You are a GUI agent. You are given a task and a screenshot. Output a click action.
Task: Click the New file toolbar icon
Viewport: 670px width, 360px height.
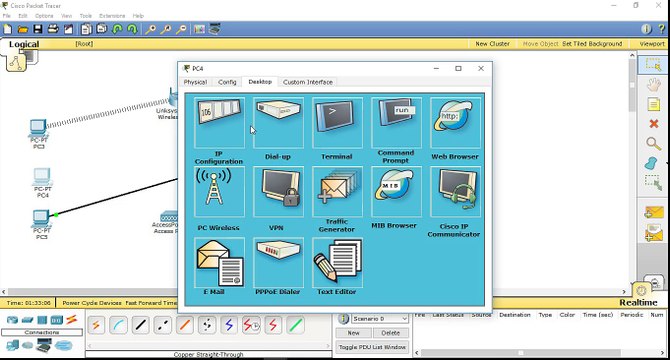point(8,29)
